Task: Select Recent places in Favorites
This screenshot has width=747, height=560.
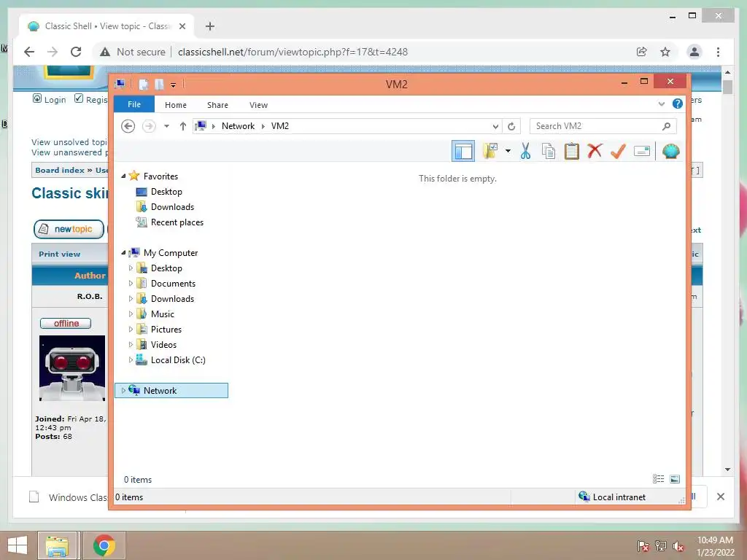Action: [x=177, y=222]
